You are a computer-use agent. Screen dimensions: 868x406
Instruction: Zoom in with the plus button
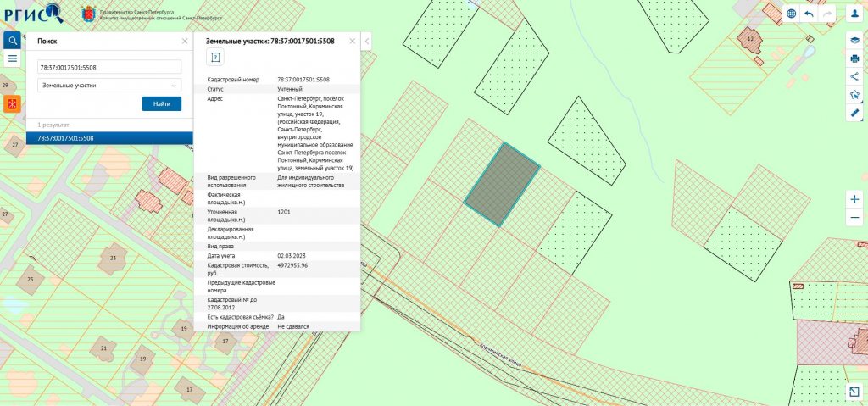[854, 199]
